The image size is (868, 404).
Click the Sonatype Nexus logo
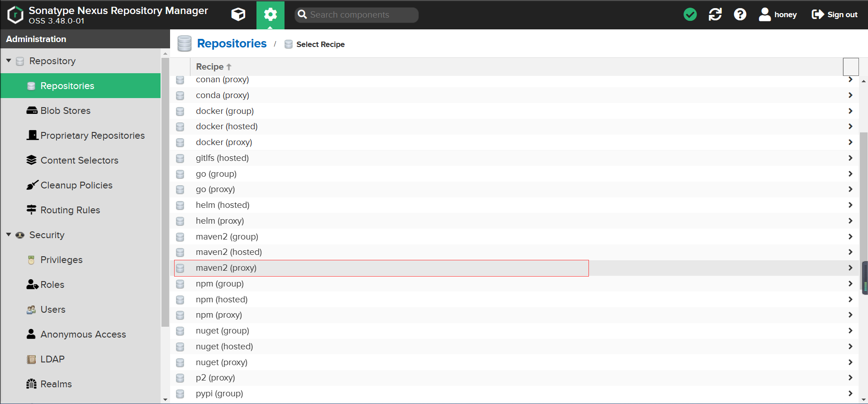coord(15,14)
